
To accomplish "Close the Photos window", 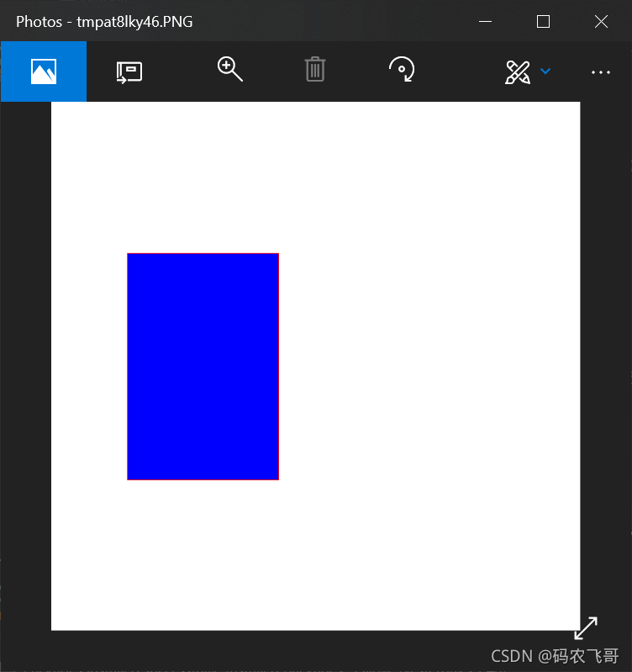I will coord(601,21).
